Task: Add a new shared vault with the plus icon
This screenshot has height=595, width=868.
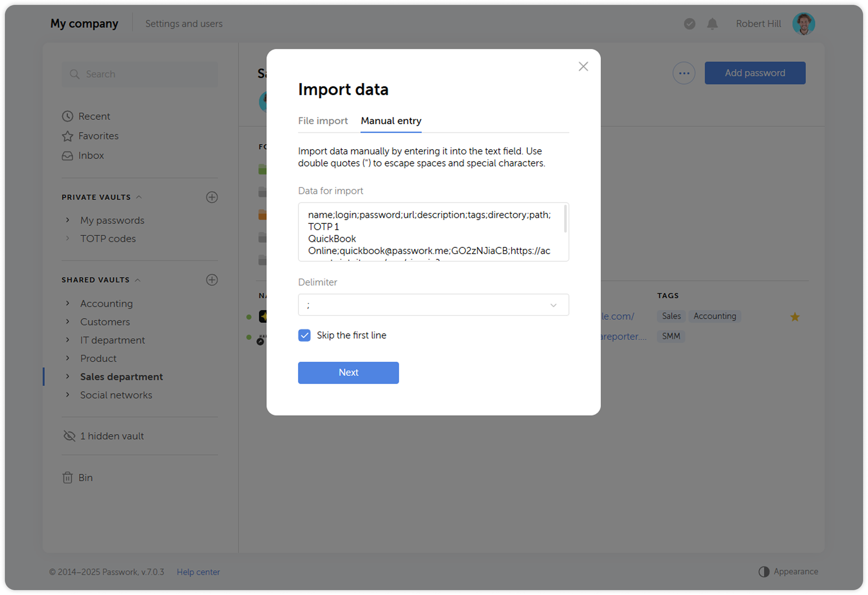Action: pos(212,280)
